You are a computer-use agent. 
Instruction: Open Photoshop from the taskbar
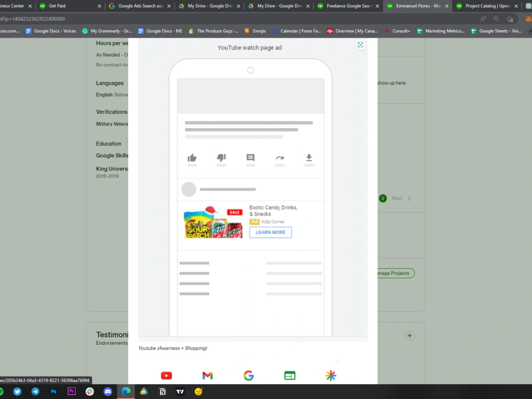pos(53,392)
